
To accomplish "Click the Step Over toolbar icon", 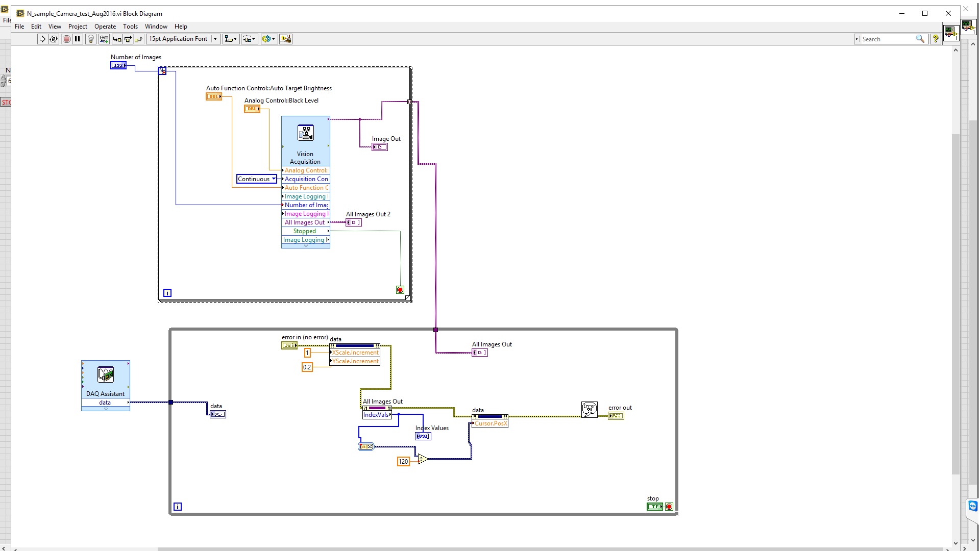I will pyautogui.click(x=128, y=39).
